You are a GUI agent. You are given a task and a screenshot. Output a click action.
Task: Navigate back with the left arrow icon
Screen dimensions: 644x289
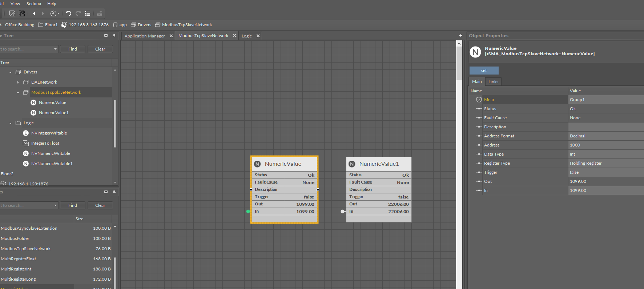coord(34,13)
